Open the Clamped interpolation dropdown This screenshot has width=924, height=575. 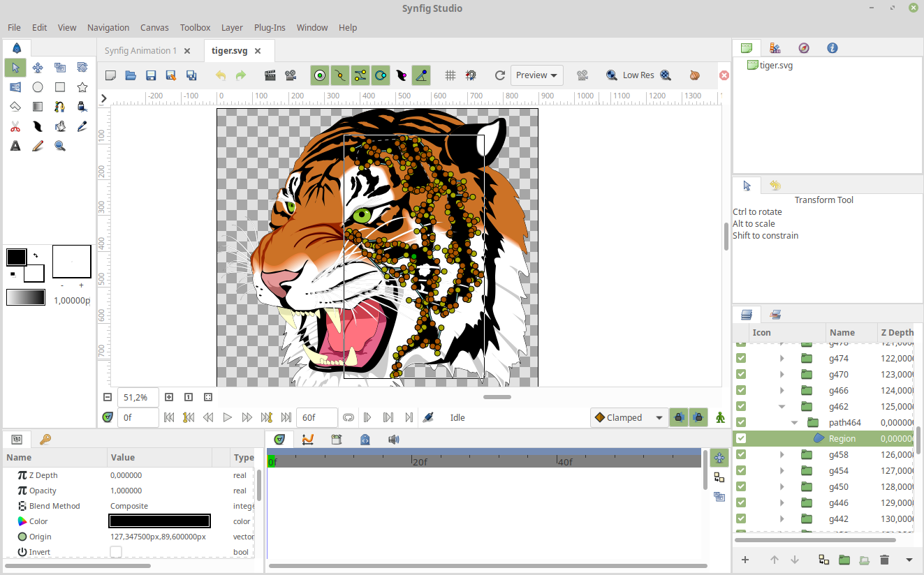tap(629, 417)
